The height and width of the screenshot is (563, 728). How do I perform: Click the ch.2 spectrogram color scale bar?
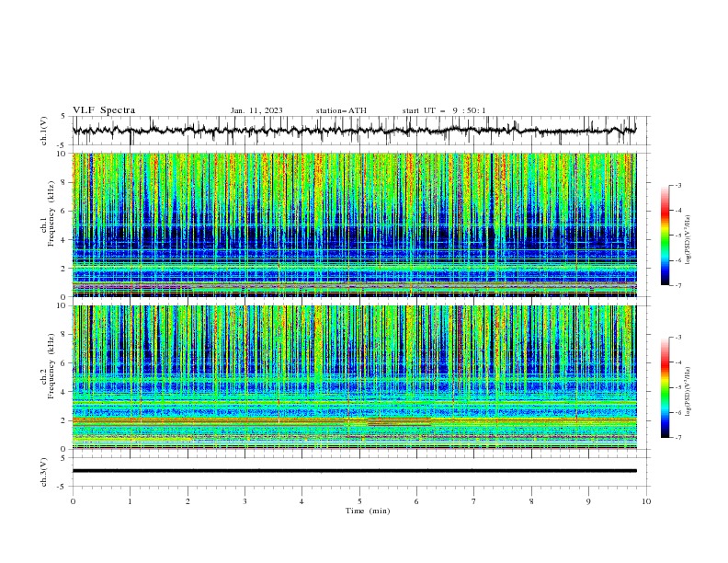[x=665, y=387]
